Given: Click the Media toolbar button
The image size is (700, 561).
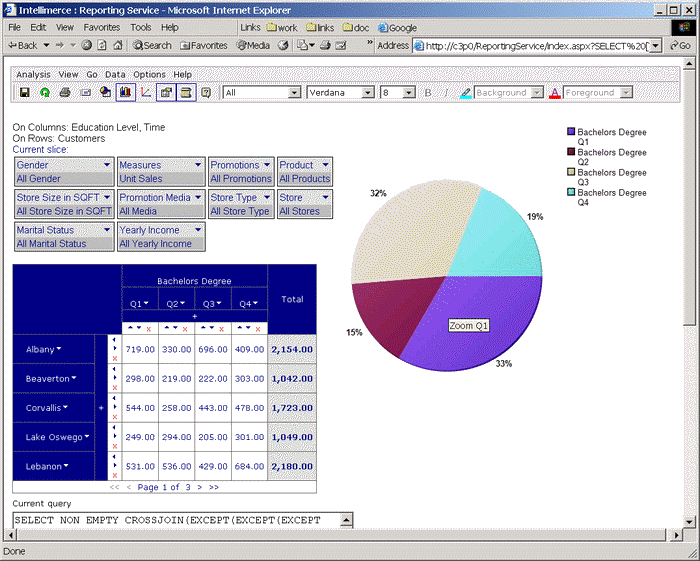Looking at the screenshot, I should click(x=253, y=45).
